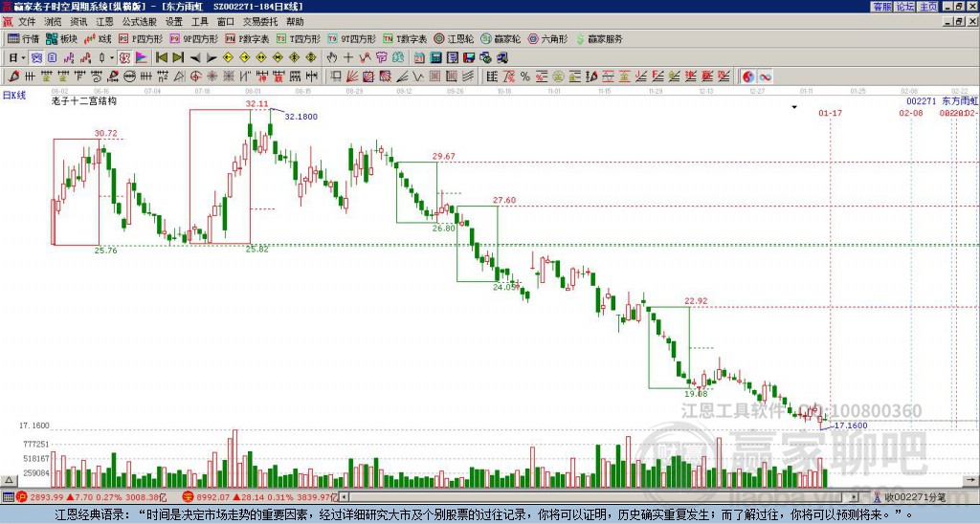Open the 文件 menu
The height and width of the screenshot is (524, 980).
27,22
